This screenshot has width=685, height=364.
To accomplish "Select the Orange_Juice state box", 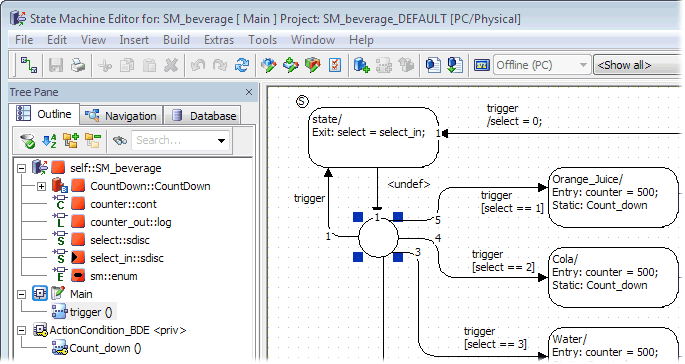I will tap(613, 197).
